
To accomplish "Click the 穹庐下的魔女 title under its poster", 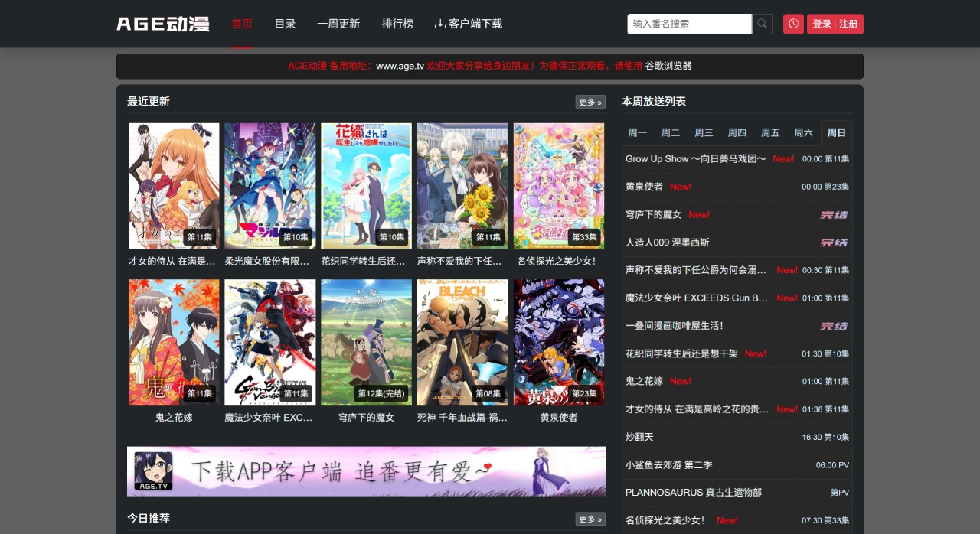I will coord(366,417).
